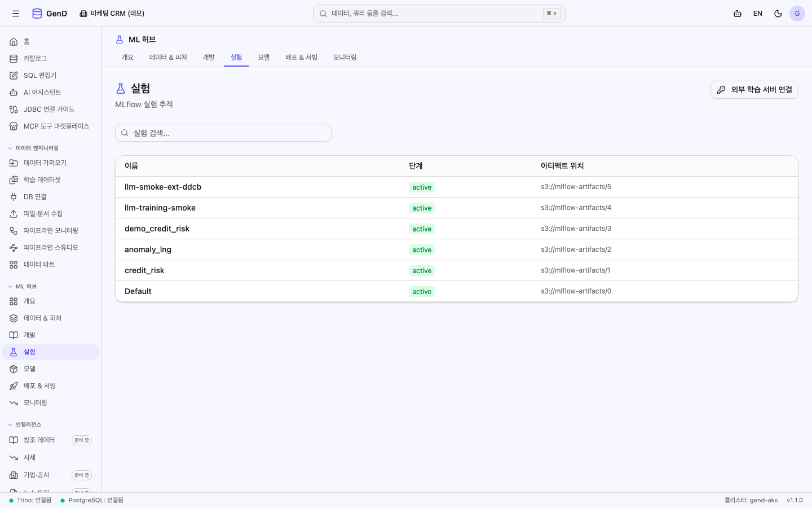Switch to the 배포 & 서빙 tab
This screenshot has height=508, width=812.
tap(302, 58)
